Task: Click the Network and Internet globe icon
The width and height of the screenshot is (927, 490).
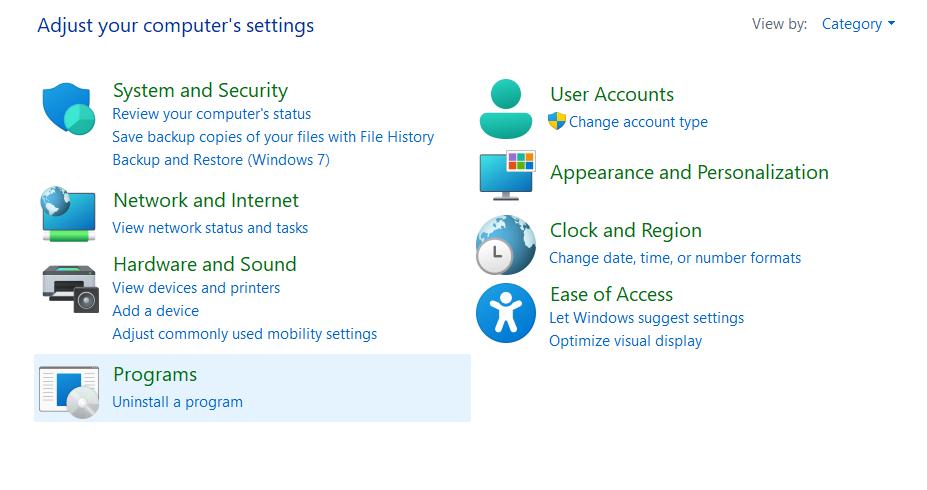Action: 68,213
